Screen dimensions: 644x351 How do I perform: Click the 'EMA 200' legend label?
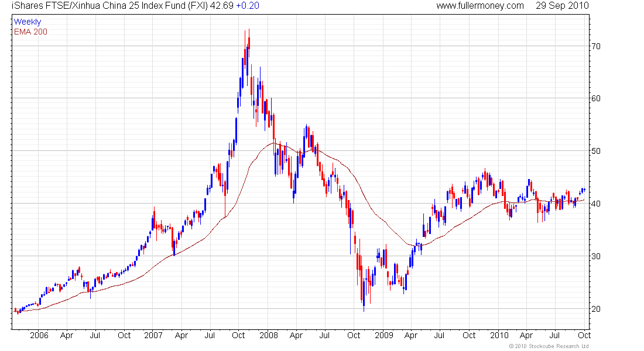pos(31,32)
